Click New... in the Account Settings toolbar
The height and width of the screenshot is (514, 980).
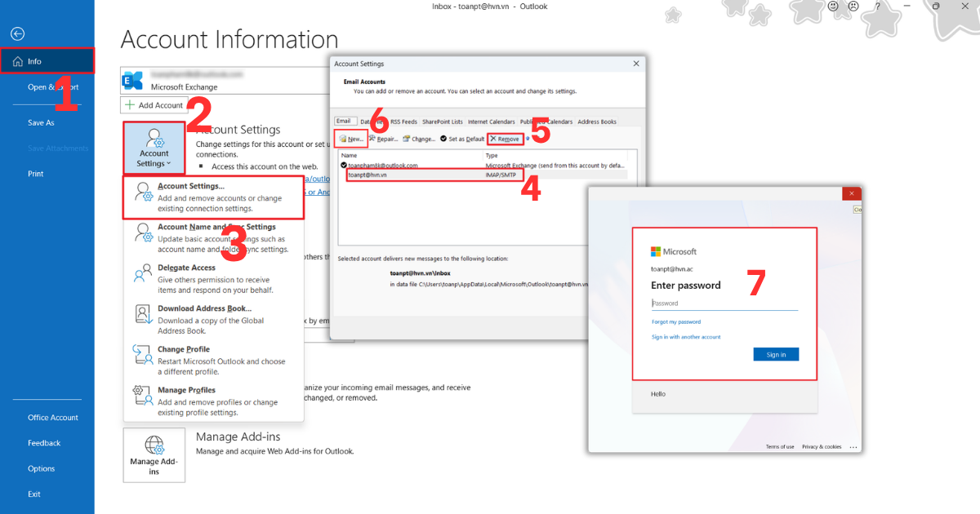pos(352,139)
